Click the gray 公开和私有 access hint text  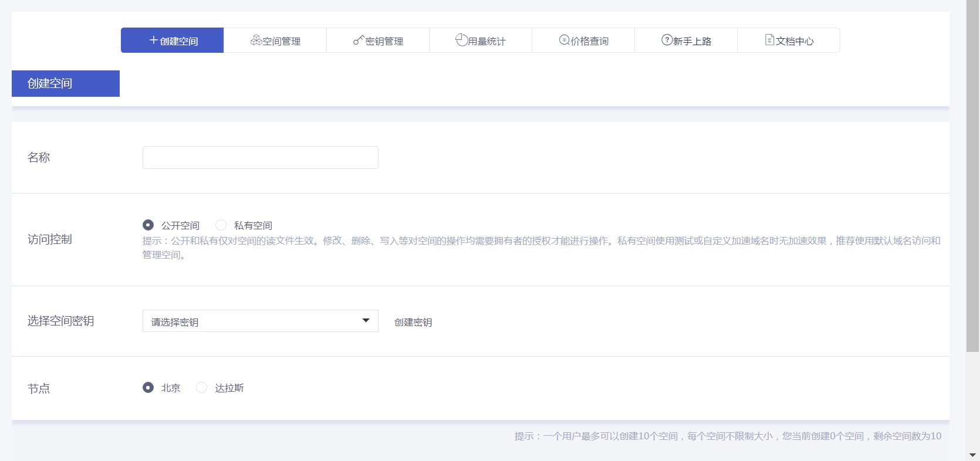pyautogui.click(x=542, y=248)
